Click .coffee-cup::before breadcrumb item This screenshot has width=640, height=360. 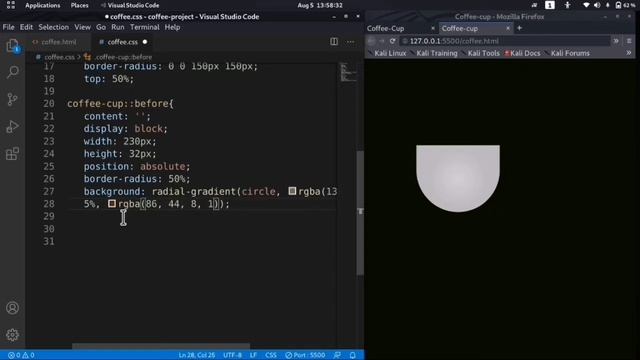coord(123,57)
